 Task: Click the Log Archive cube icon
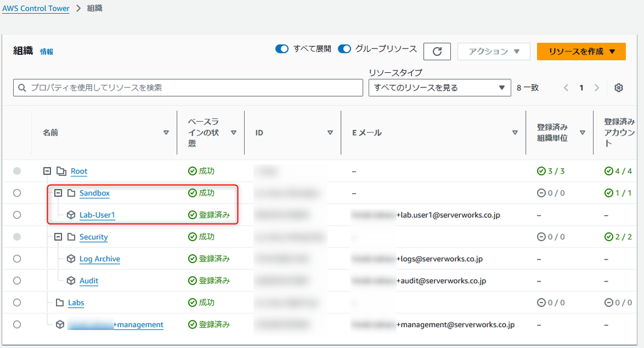[71, 259]
